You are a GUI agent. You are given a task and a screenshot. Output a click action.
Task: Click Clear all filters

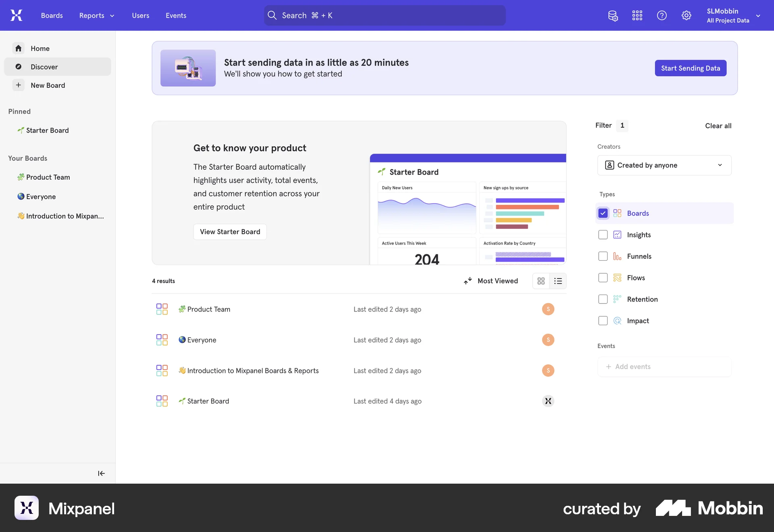[x=718, y=126]
